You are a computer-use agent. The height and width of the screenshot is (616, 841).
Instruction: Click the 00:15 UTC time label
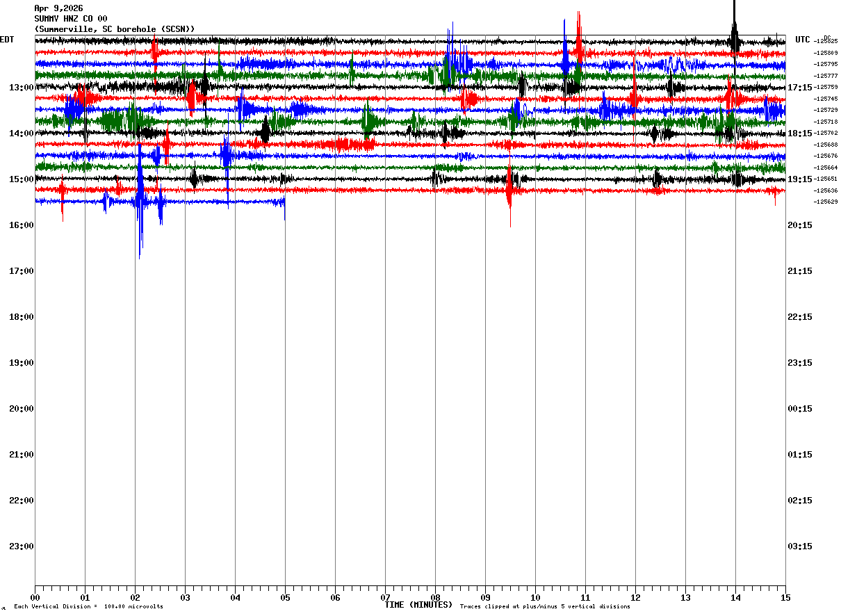click(800, 409)
